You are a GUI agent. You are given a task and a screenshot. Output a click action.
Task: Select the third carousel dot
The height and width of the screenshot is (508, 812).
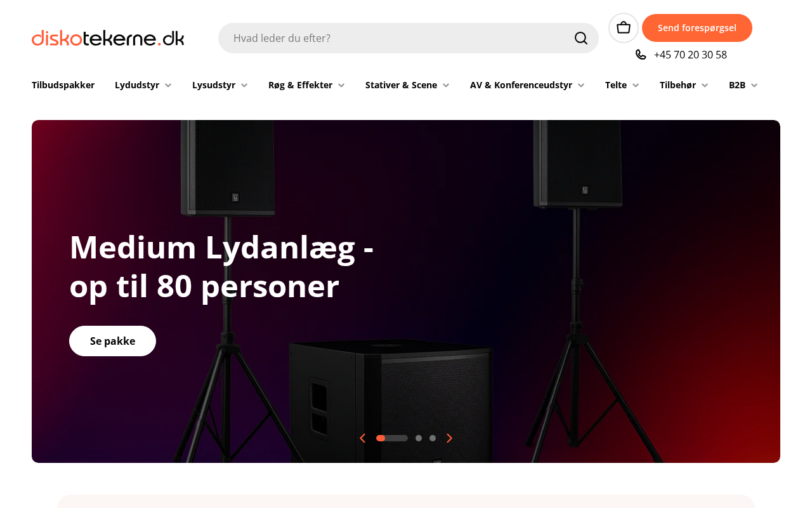(433, 438)
